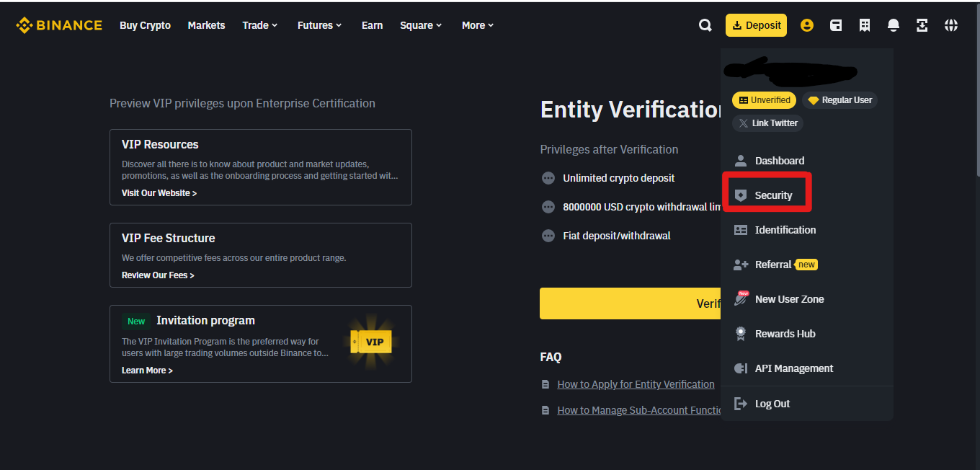Open Identification in the account menu
980x470 pixels.
(x=807, y=230)
